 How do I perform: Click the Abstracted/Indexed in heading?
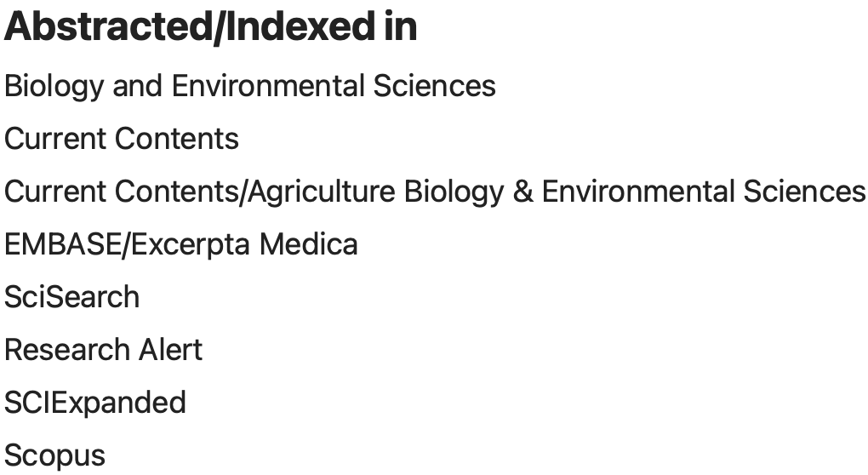click(211, 27)
